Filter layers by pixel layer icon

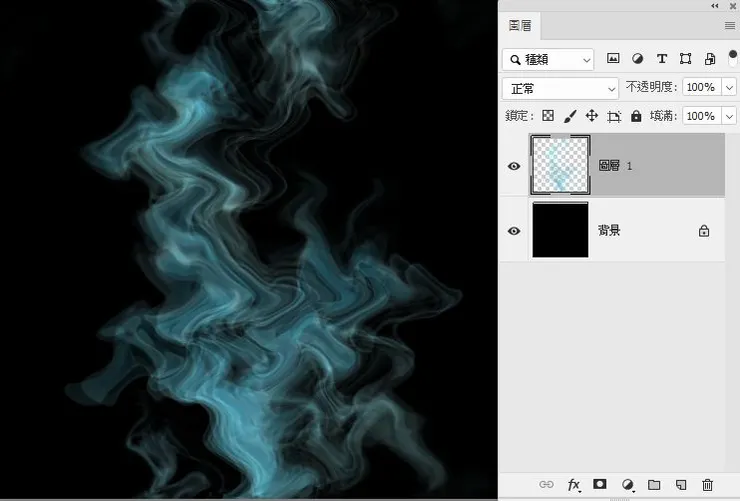tap(613, 58)
